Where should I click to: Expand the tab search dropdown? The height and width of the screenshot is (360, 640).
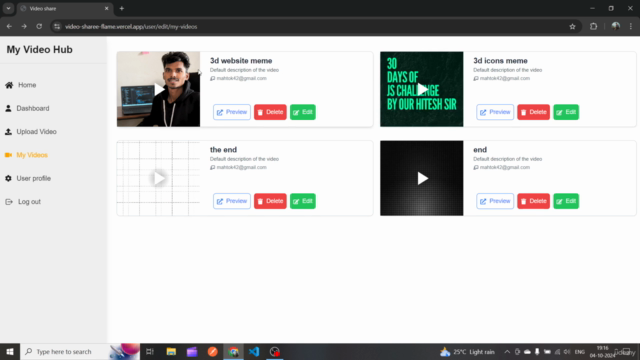click(x=8, y=8)
